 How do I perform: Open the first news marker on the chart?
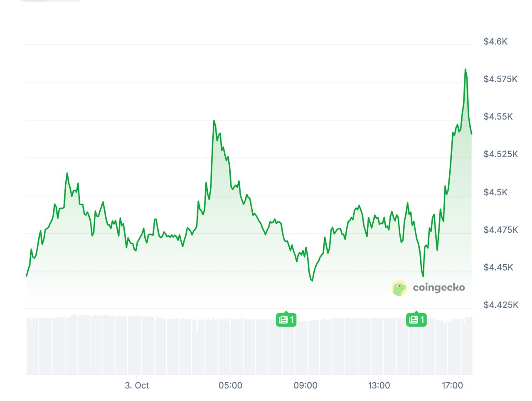pyautogui.click(x=286, y=320)
